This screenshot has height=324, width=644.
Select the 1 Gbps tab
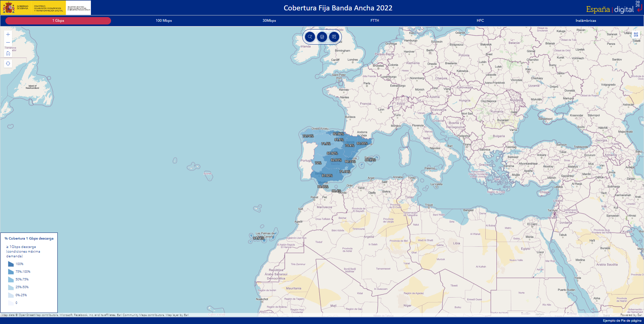(x=58, y=21)
